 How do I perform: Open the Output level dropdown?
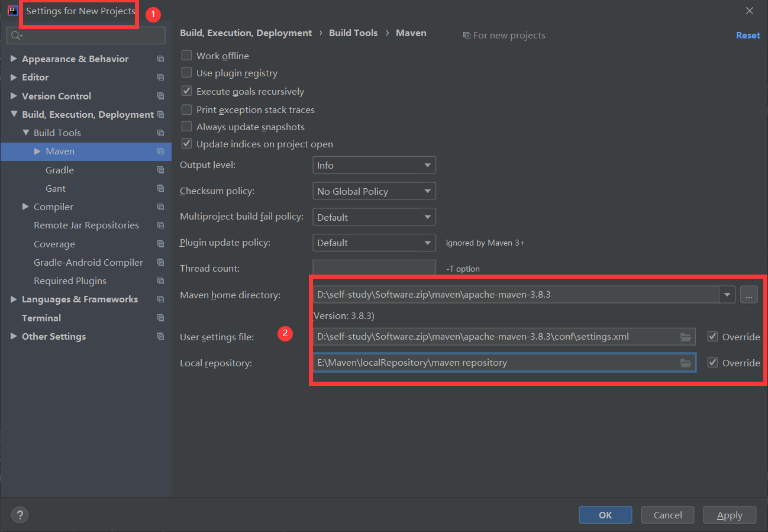click(374, 166)
